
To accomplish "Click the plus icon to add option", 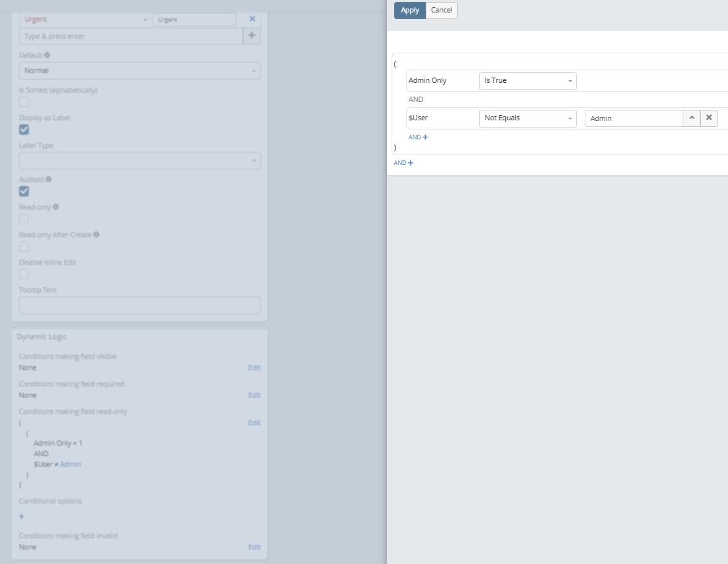I will click(252, 36).
